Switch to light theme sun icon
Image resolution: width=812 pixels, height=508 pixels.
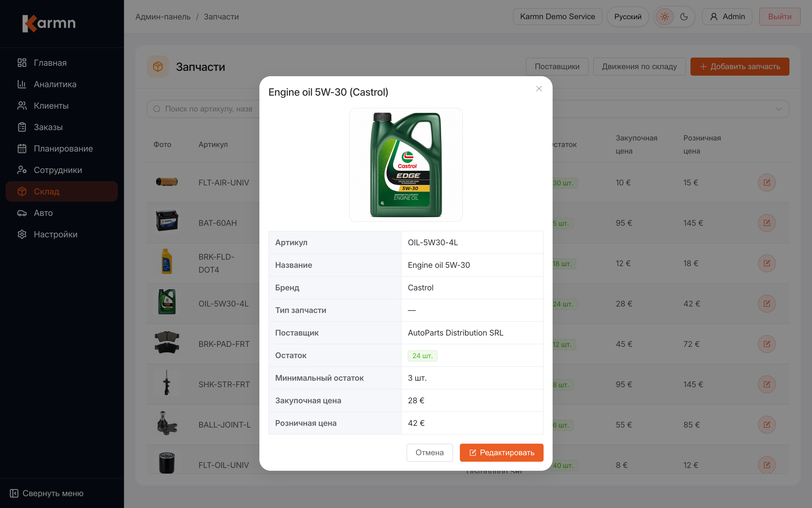(x=665, y=17)
